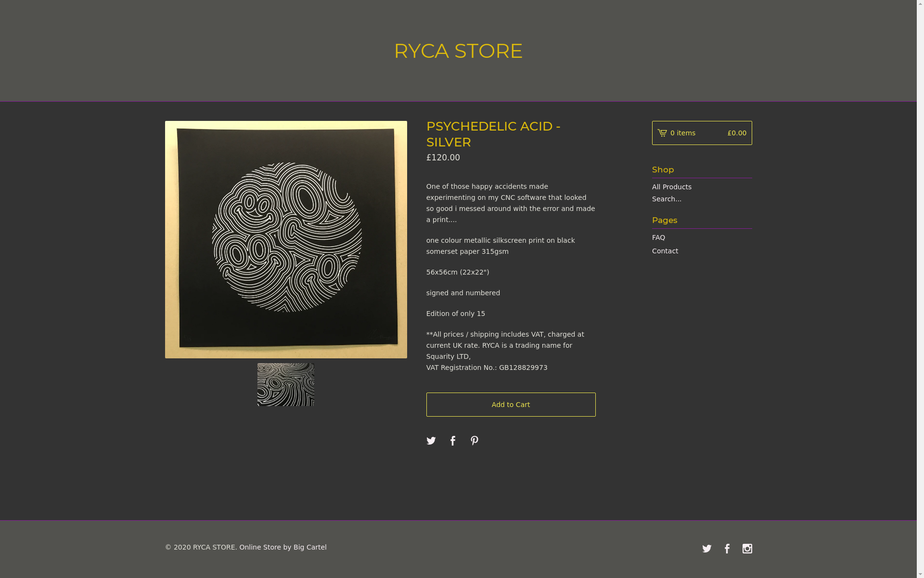Click the VAT Registration No. line

coord(487,368)
